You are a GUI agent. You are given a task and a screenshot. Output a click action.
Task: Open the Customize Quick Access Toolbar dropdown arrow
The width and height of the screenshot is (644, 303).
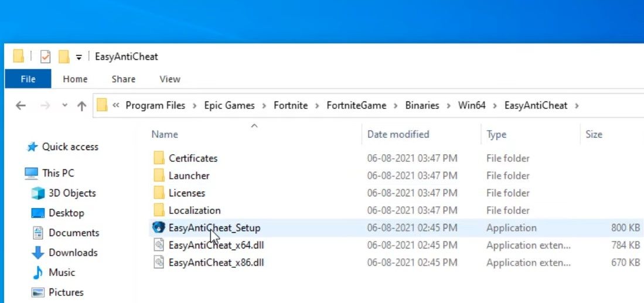[x=79, y=57]
